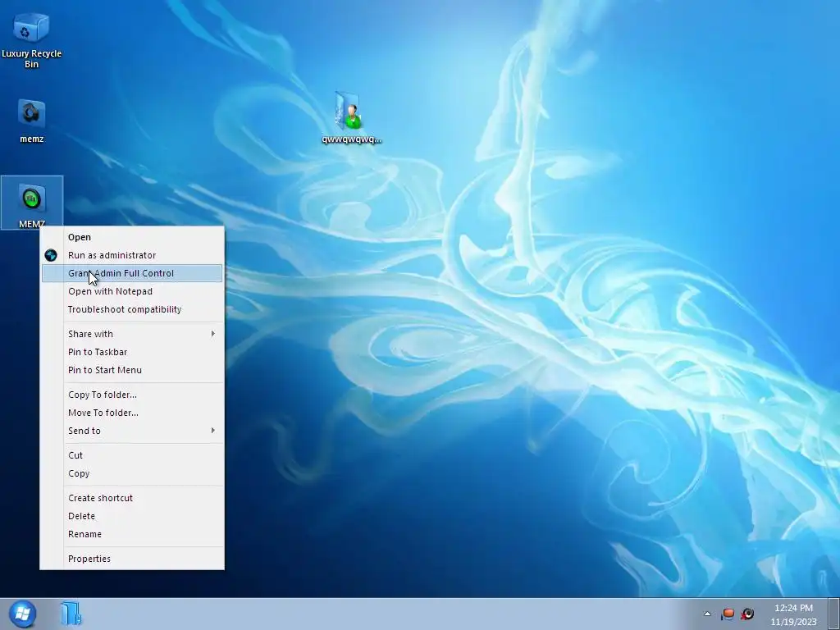The width and height of the screenshot is (840, 630).
Task: Select the green MEMZ desktop icon
Action: click(x=32, y=203)
